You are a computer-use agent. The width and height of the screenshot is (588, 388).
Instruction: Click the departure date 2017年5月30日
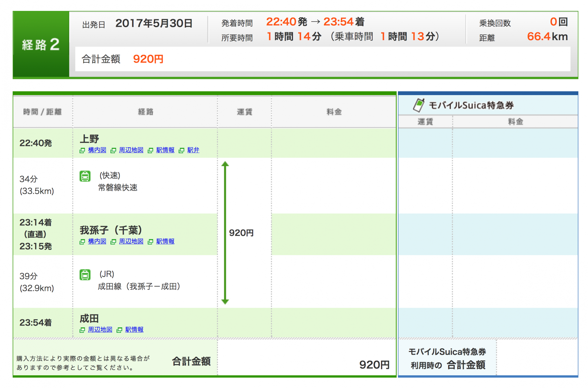[x=154, y=23]
